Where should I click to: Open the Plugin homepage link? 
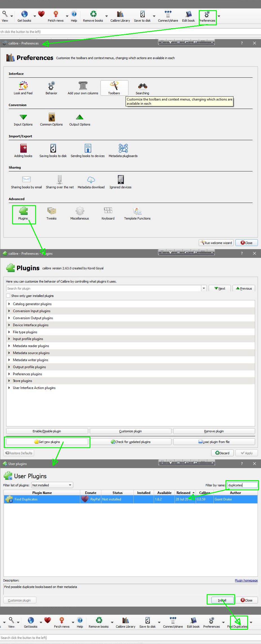click(246, 580)
